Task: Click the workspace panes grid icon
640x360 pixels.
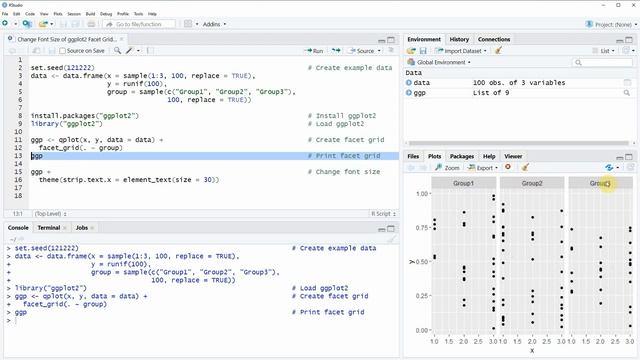Action: [188, 24]
